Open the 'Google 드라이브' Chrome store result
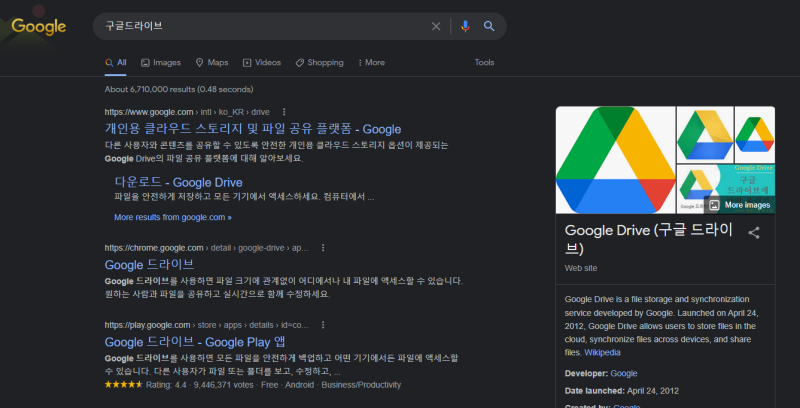 (x=149, y=265)
